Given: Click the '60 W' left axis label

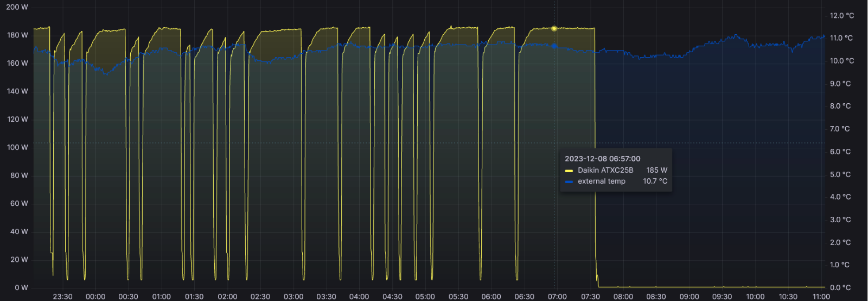Looking at the screenshot, I should tap(19, 203).
